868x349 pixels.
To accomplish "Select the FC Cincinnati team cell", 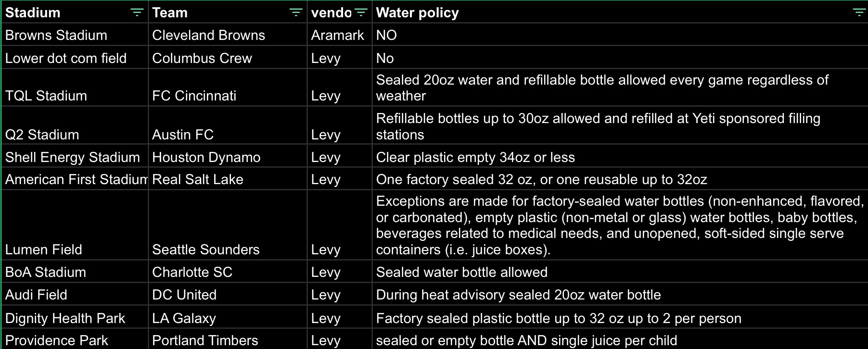I will (x=228, y=87).
